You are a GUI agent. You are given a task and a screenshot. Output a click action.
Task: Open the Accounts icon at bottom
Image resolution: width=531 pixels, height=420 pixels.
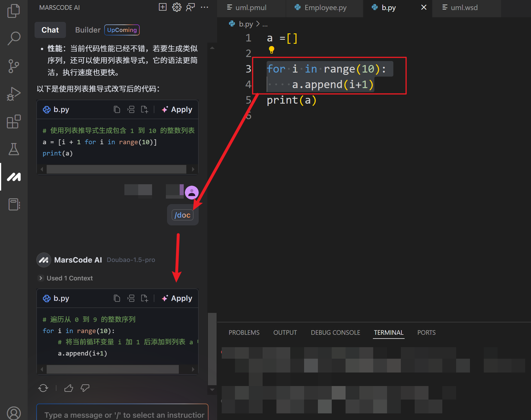point(14,413)
